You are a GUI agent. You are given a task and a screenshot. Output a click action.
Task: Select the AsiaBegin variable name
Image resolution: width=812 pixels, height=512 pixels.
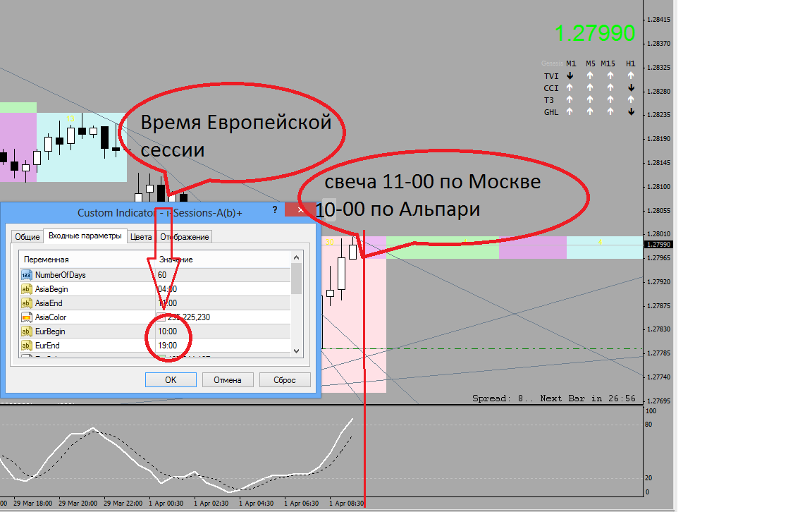[x=51, y=289]
